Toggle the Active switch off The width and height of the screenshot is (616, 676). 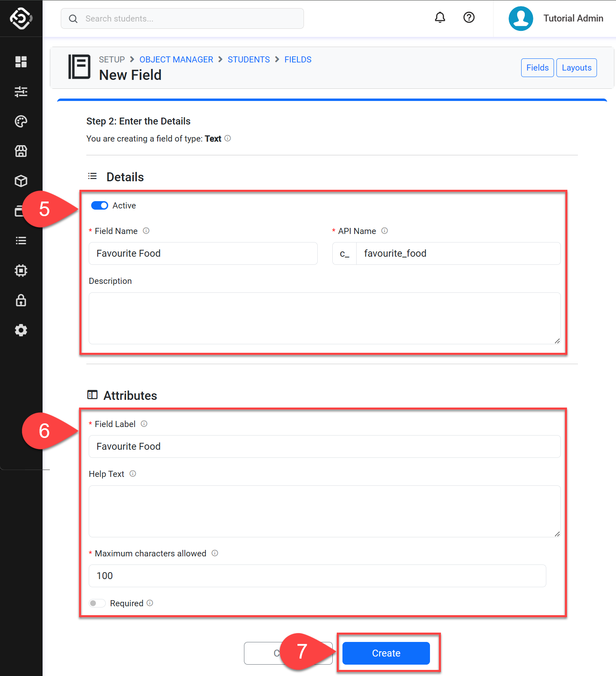tap(99, 206)
